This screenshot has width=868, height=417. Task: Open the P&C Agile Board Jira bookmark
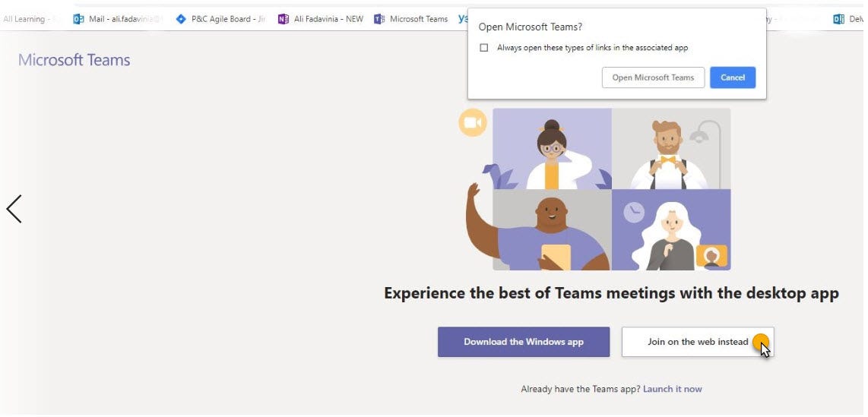coord(220,19)
